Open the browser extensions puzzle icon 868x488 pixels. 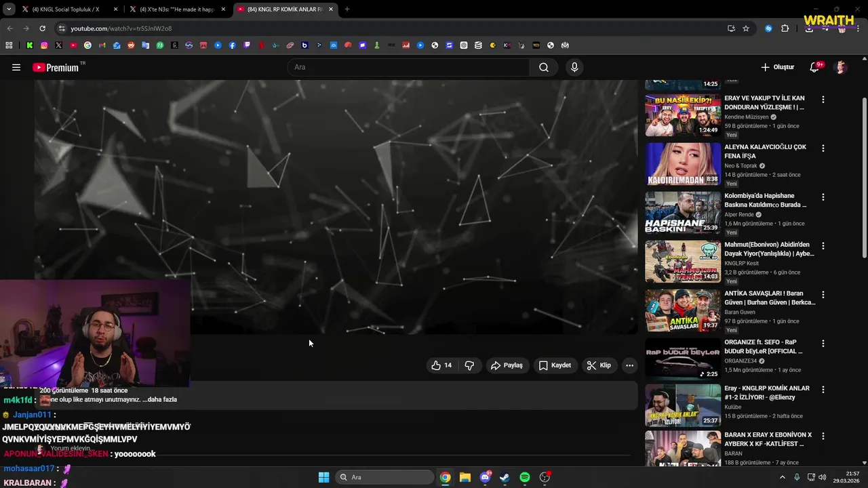[785, 28]
